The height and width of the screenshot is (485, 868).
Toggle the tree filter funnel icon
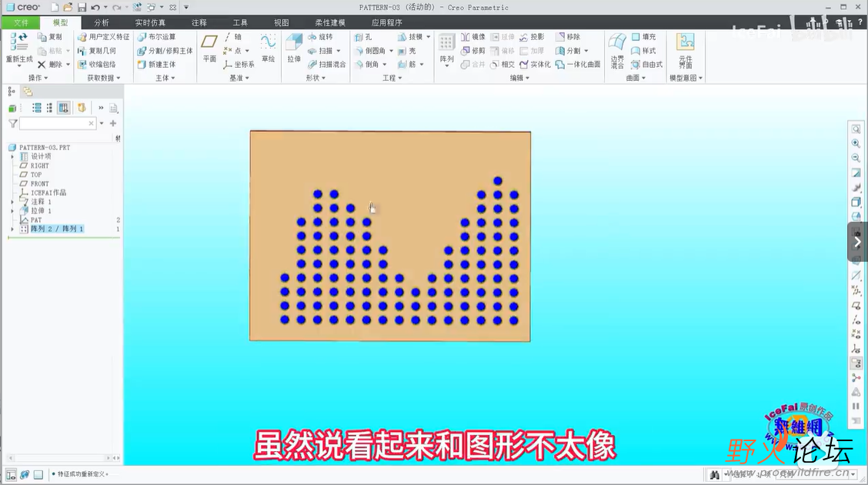click(x=13, y=123)
